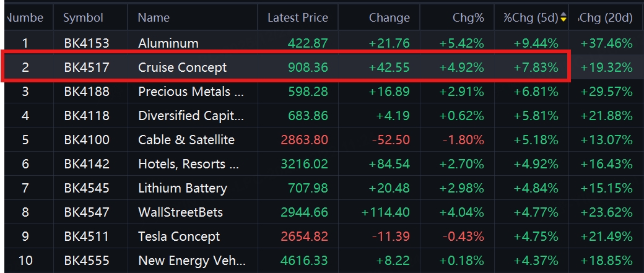Screen dimensions: 644x273
Task: Click the Tesla Concept sector name
Action: pos(179,236)
